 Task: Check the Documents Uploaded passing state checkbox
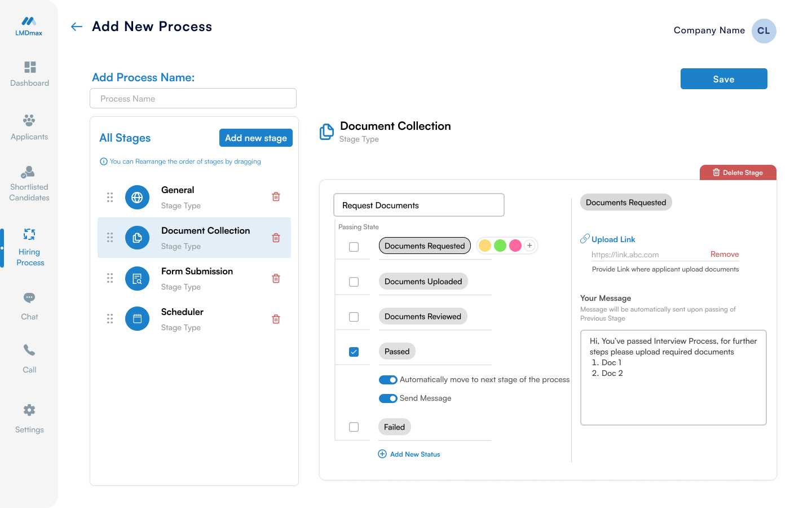[x=354, y=282]
